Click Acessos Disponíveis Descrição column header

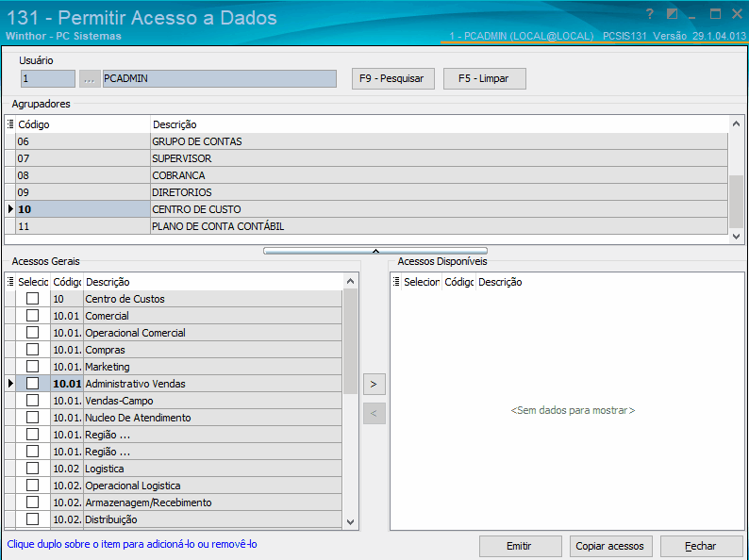click(x=610, y=282)
